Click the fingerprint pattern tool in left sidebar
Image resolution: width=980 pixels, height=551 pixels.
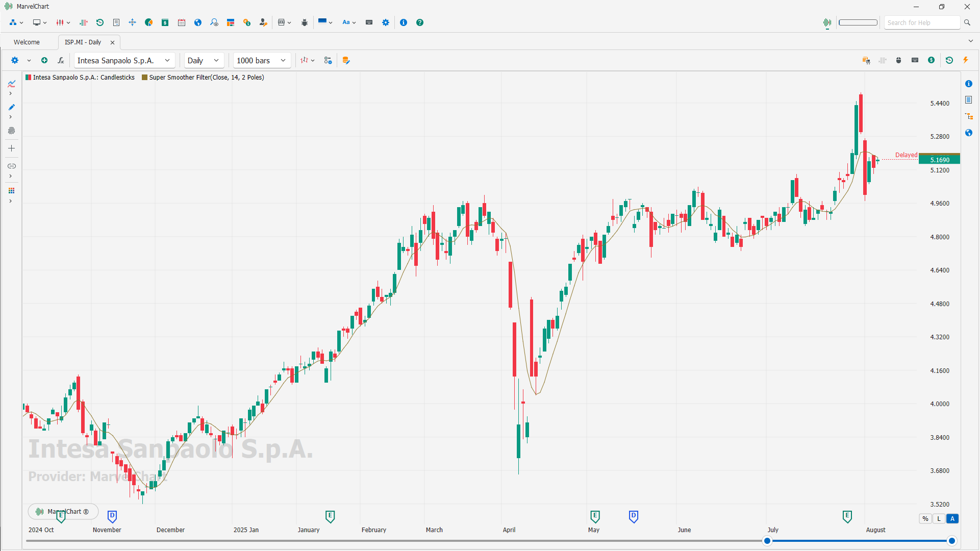pyautogui.click(x=11, y=131)
